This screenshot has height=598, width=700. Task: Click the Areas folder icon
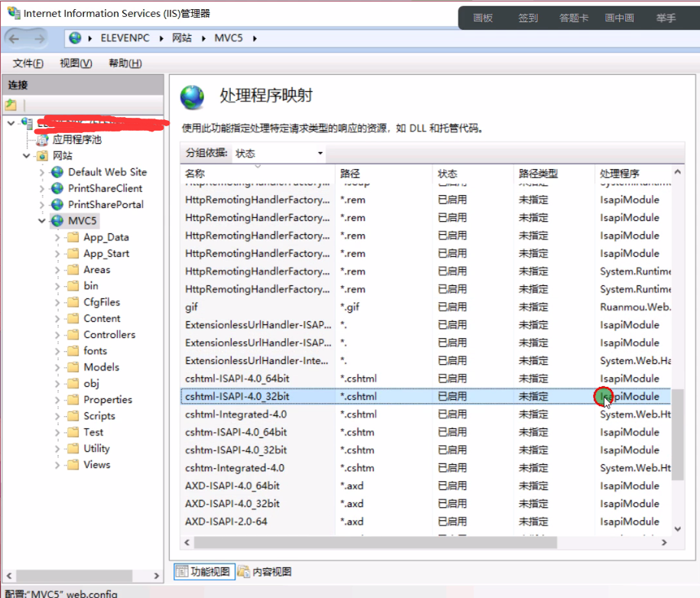[73, 270]
